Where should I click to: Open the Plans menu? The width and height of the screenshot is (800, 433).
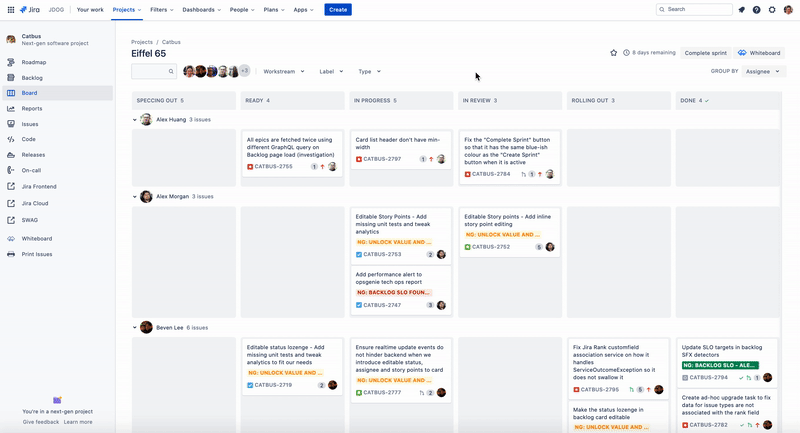point(274,10)
